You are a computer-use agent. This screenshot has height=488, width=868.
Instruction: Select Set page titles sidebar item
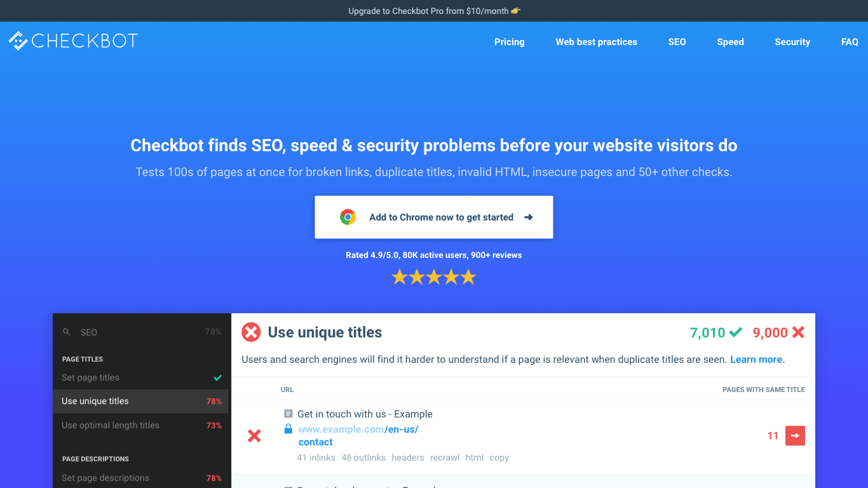(x=90, y=377)
